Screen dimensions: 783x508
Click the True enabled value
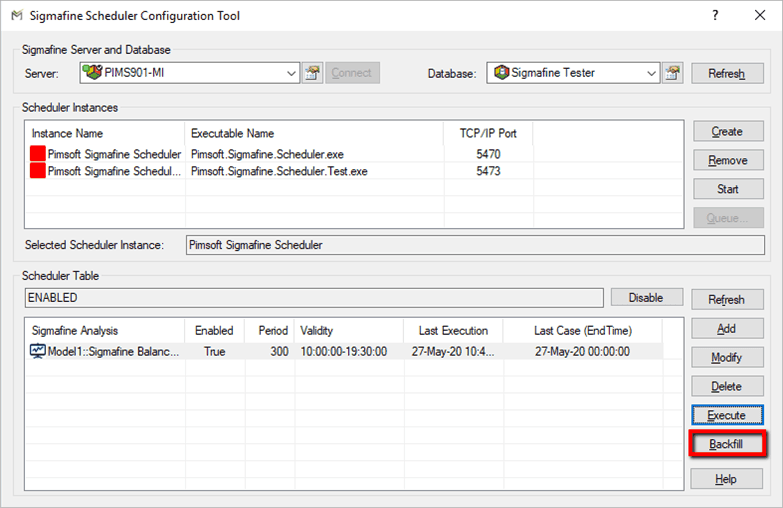pos(215,352)
